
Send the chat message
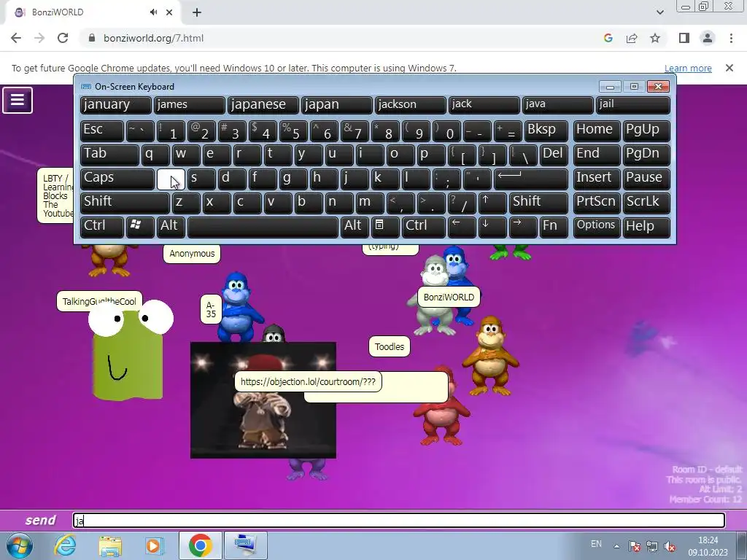(41, 520)
